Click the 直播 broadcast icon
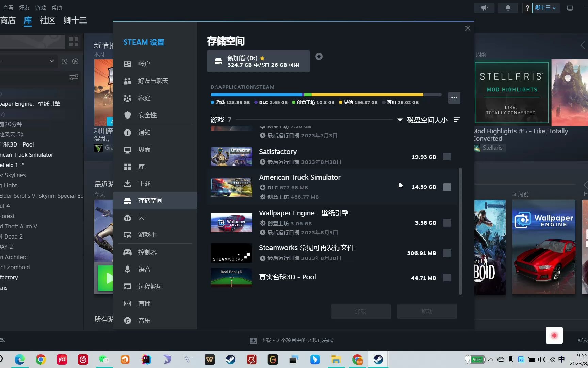The width and height of the screenshot is (588, 368). [x=127, y=304]
